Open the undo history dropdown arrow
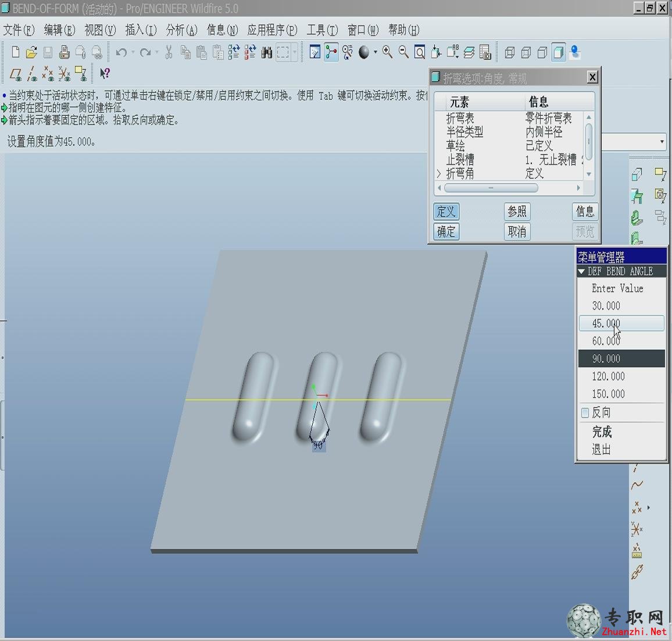 pyautogui.click(x=133, y=52)
